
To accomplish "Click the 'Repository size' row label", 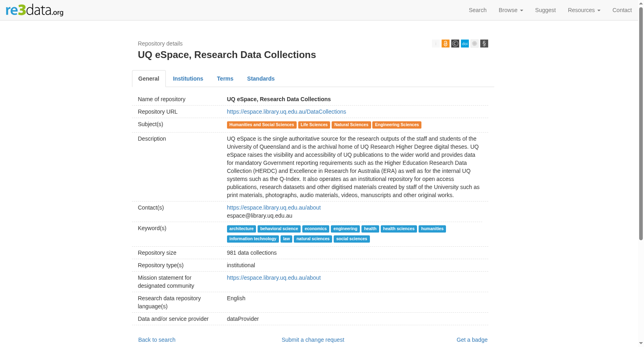I will [x=157, y=253].
